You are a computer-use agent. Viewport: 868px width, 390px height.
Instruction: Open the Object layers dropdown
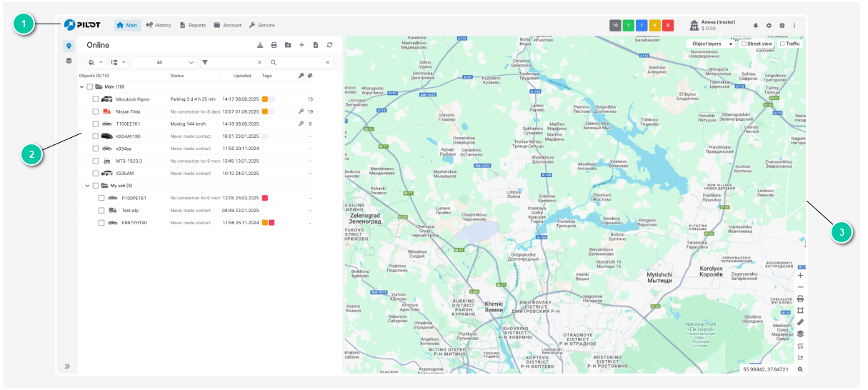click(712, 44)
